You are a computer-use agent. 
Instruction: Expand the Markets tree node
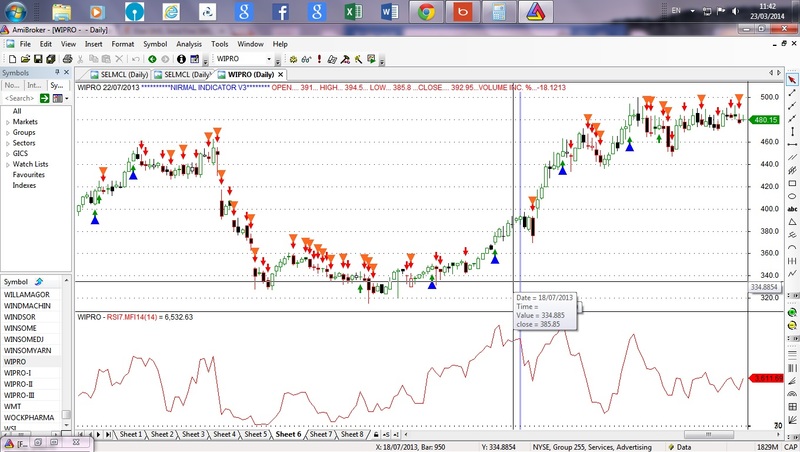click(8, 122)
